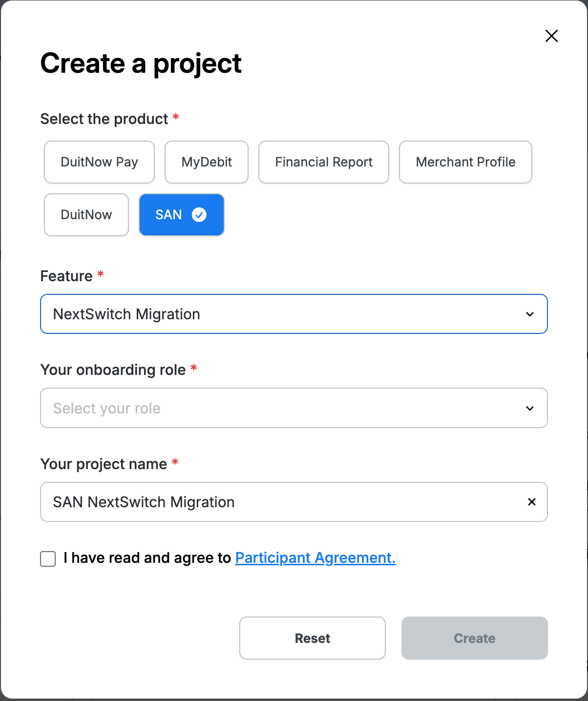
Task: Pick the Financial Report product
Action: pyautogui.click(x=323, y=162)
